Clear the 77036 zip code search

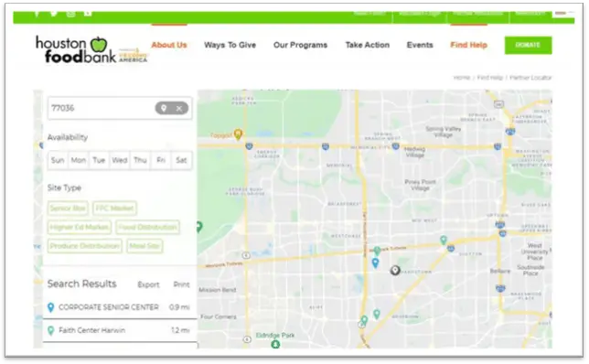[179, 109]
